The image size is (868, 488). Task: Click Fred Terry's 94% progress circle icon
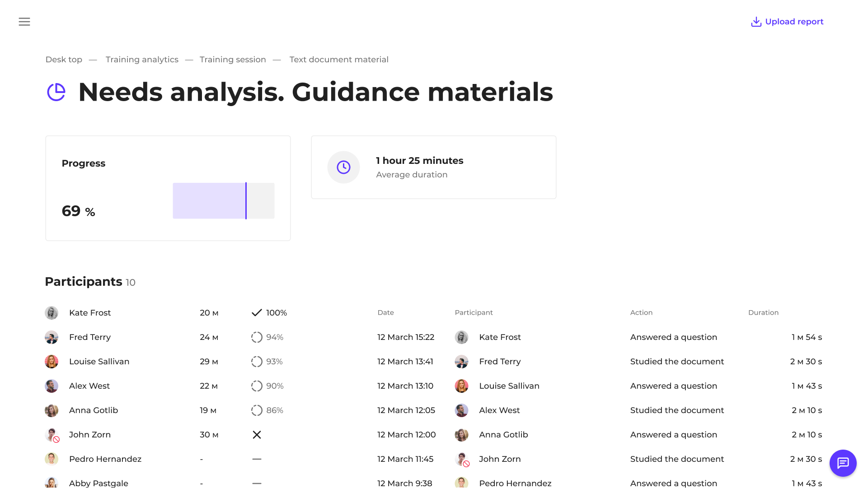tap(257, 337)
